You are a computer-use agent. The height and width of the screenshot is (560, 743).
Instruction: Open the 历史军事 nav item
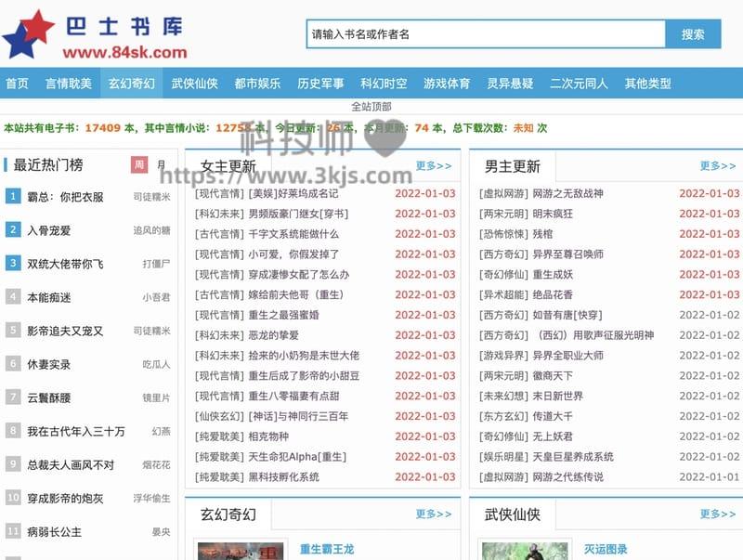tap(320, 84)
